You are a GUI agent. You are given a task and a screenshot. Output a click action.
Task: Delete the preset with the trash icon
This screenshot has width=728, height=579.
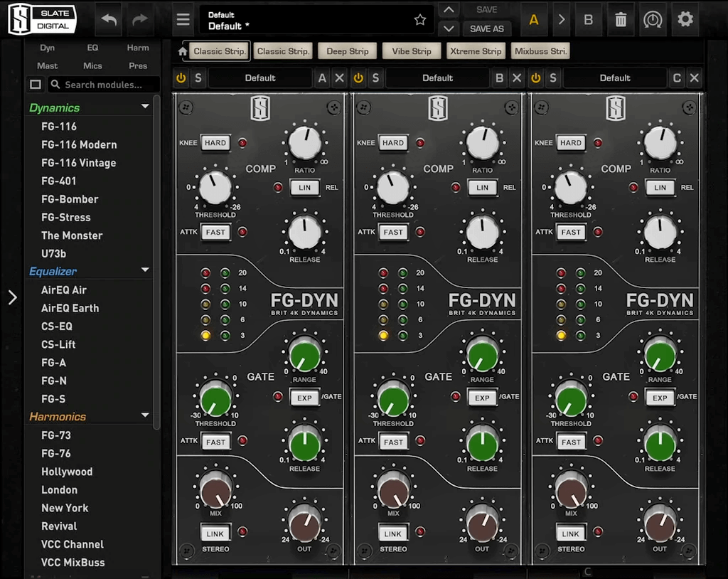(x=620, y=19)
